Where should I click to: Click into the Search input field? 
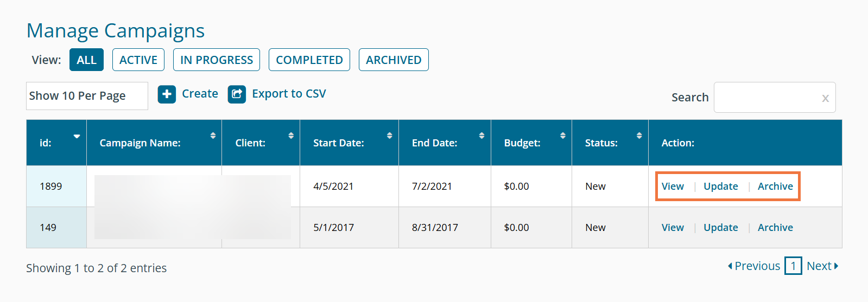click(x=766, y=98)
